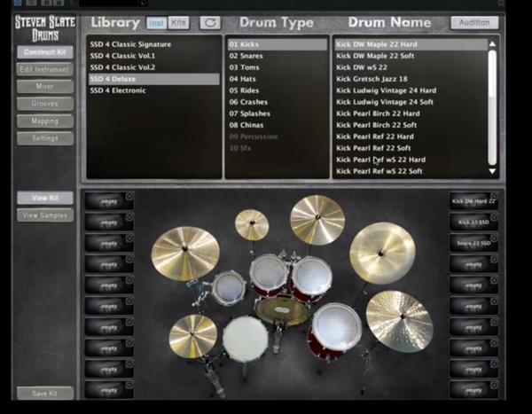Choose 05 Rides drum type

point(278,90)
